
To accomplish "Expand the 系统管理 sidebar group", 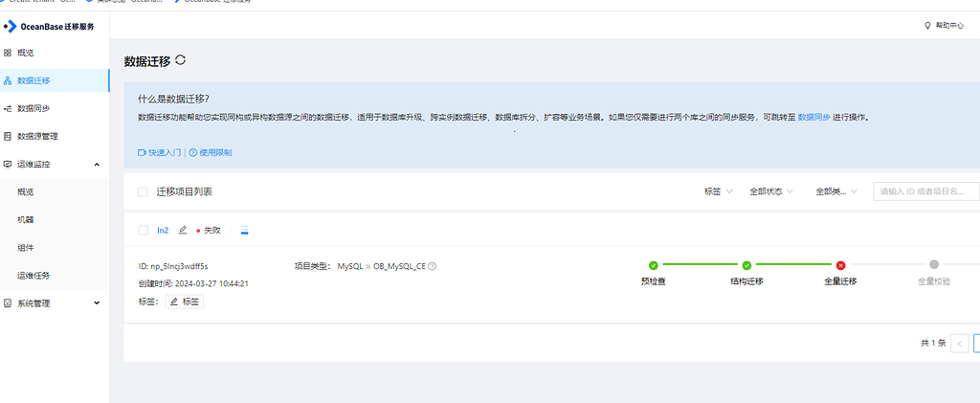I will click(97, 303).
